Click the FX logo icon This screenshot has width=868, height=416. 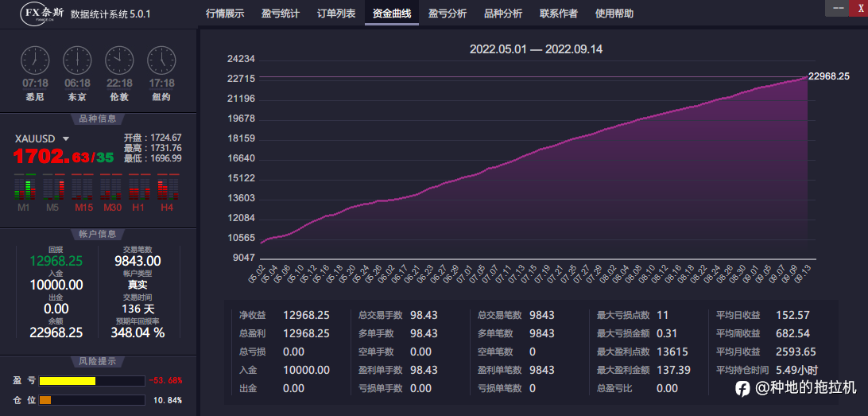pos(43,14)
